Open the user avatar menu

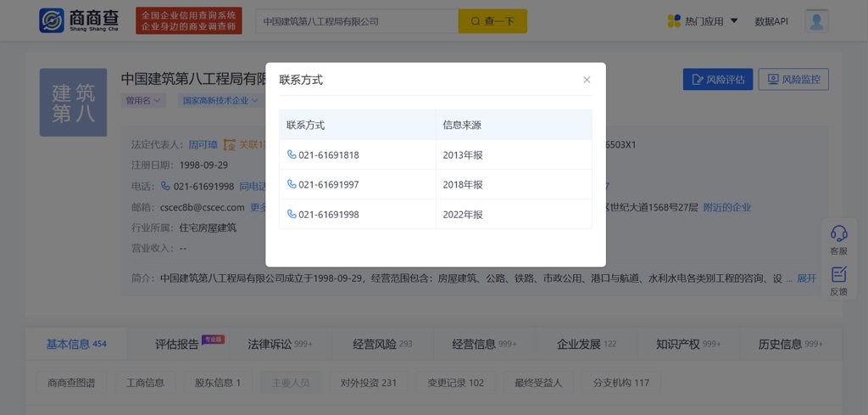816,21
